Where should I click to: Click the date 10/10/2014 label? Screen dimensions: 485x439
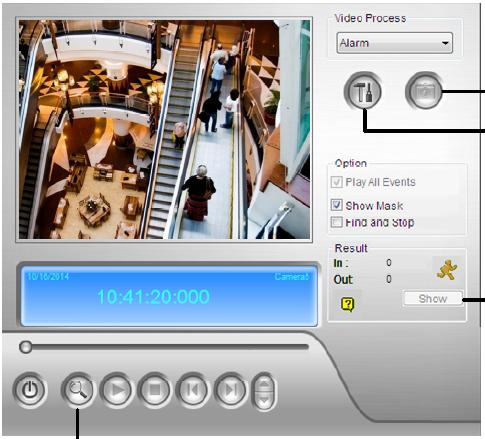(x=48, y=276)
